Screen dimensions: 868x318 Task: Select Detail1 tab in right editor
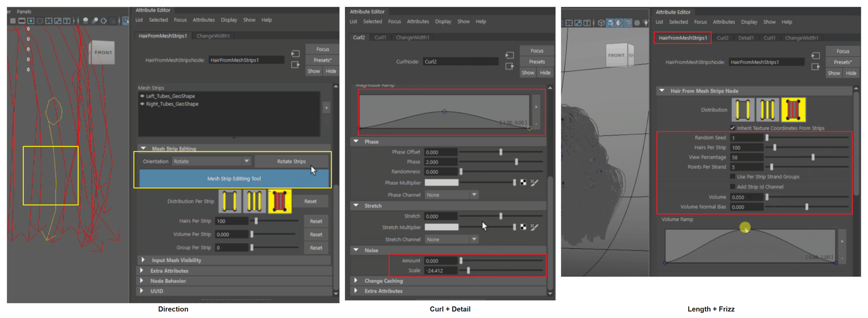(x=746, y=38)
